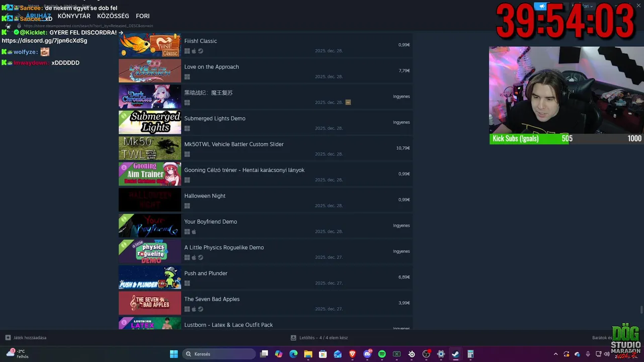Click SteamOS icon under A Little Physics Roguelike Demo
This screenshot has height=362, width=644.
pyautogui.click(x=201, y=257)
